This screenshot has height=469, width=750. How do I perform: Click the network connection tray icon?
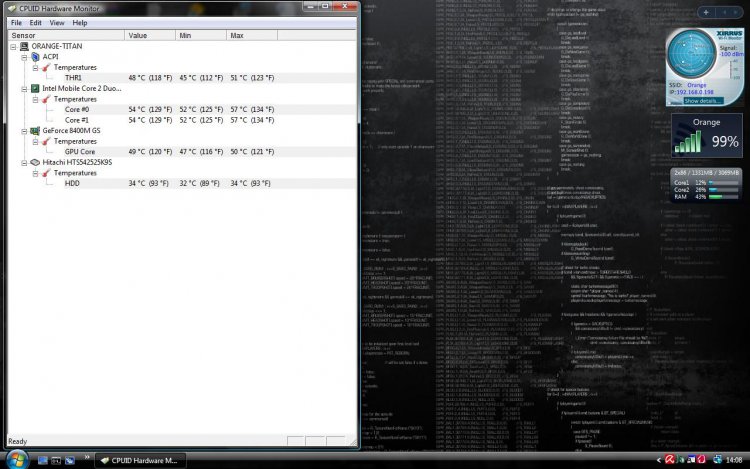[x=717, y=460]
